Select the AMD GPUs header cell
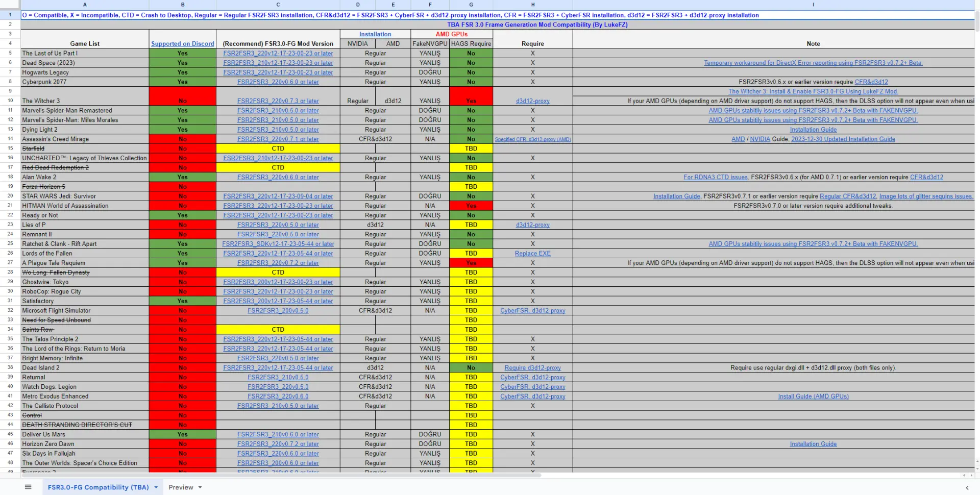The width and height of the screenshot is (980, 495). point(452,34)
